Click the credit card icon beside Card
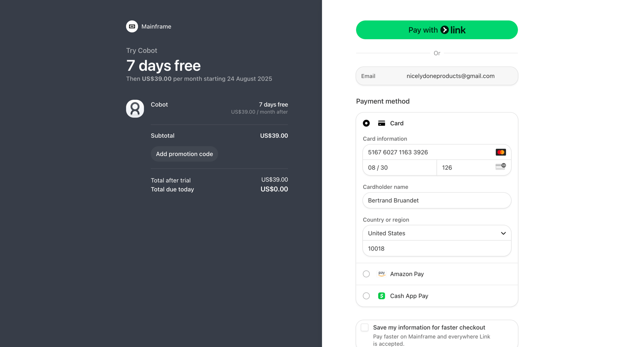 click(382, 123)
